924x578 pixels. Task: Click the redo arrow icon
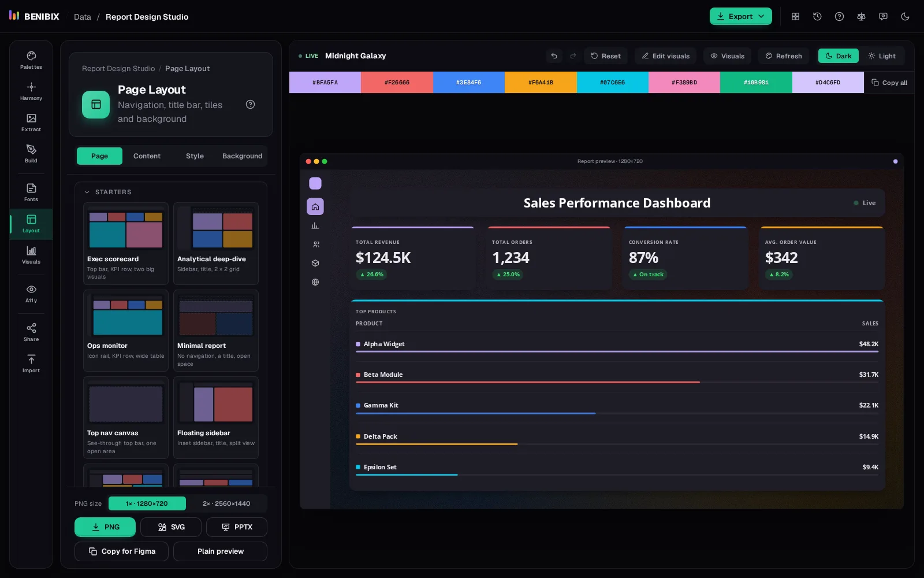(x=573, y=56)
